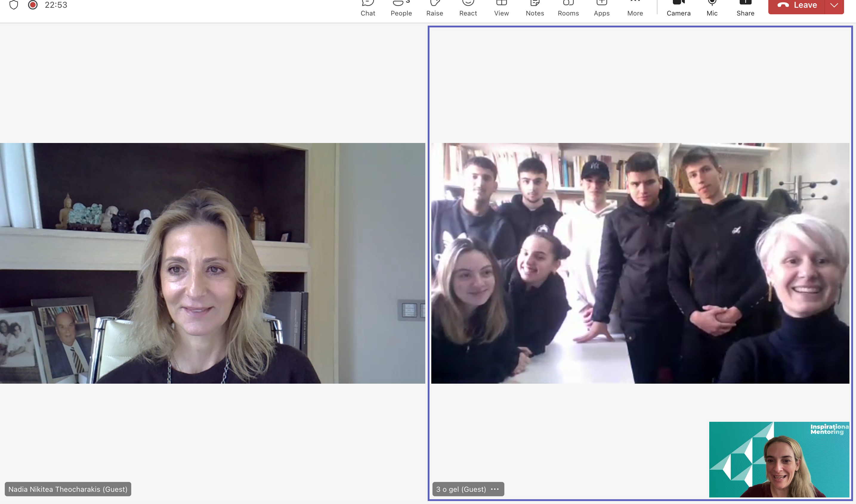Select the 3 o gel group video tile
This screenshot has width=856, height=504.
click(640, 263)
